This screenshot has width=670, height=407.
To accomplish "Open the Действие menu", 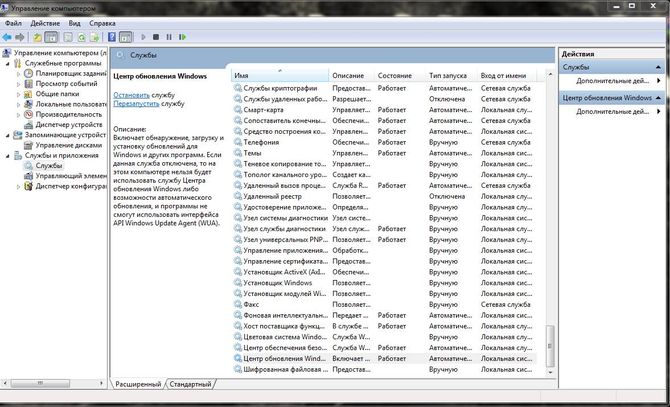I will pyautogui.click(x=45, y=23).
